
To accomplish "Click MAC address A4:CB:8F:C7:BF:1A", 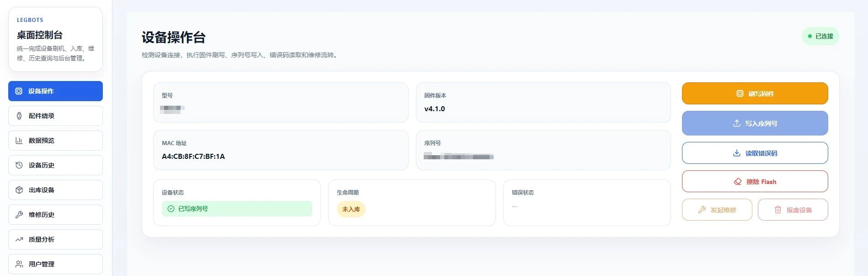I will click(x=193, y=157).
